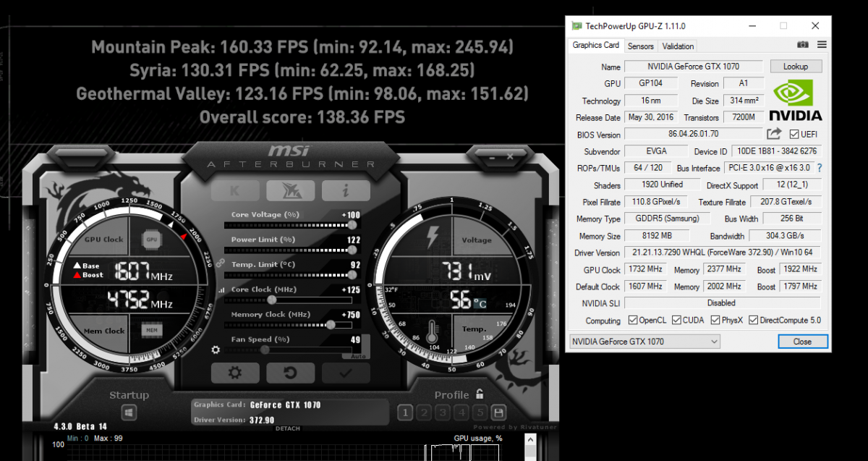The height and width of the screenshot is (461, 868).
Task: Click the NVIDIA logo in GPU-Z
Action: [x=795, y=99]
